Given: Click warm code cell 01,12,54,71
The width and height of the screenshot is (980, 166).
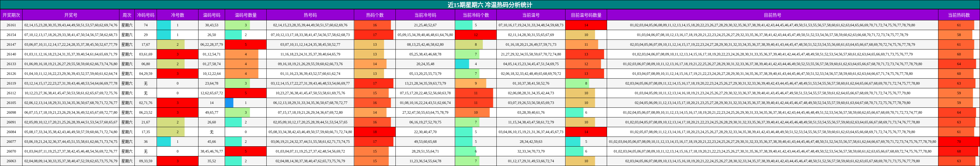Looking at the screenshot, I should pyautogui.click(x=212, y=54).
